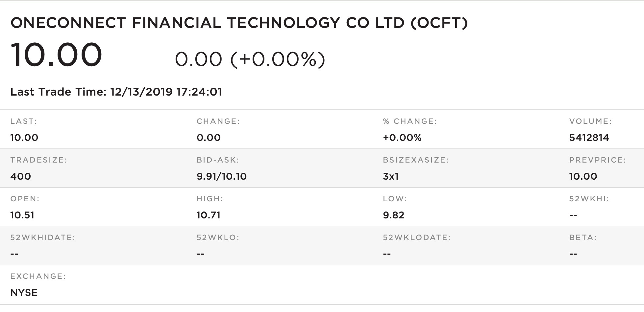Click the 52WKLO field label
Screen dimensions: 644x312
coord(218,238)
